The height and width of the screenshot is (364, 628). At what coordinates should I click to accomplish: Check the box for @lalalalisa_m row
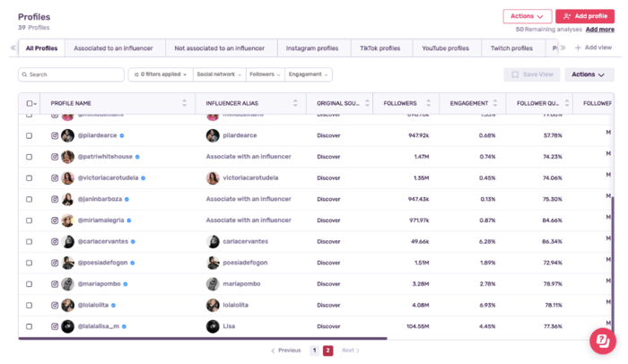(x=30, y=326)
